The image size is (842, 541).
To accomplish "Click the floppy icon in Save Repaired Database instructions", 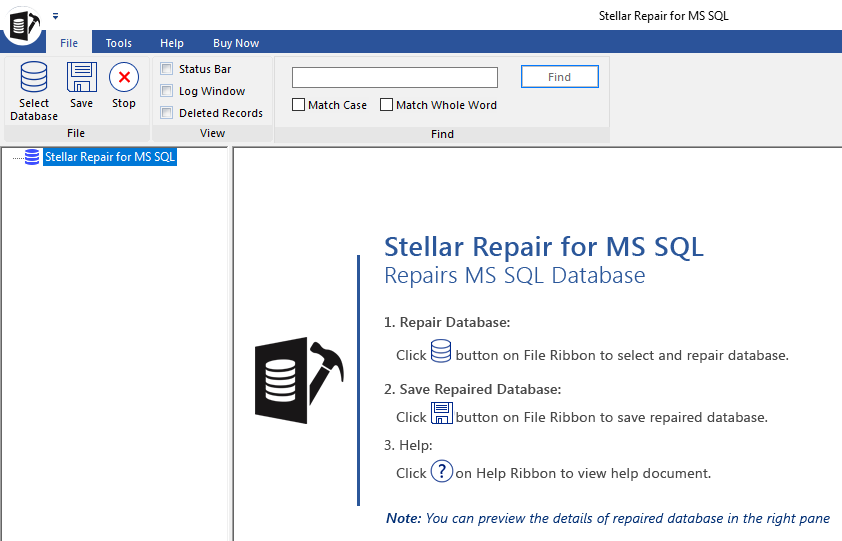I will (442, 413).
